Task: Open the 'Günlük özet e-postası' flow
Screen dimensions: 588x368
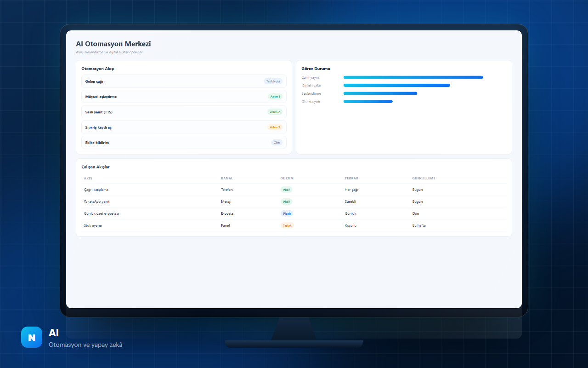Action: (x=102, y=213)
